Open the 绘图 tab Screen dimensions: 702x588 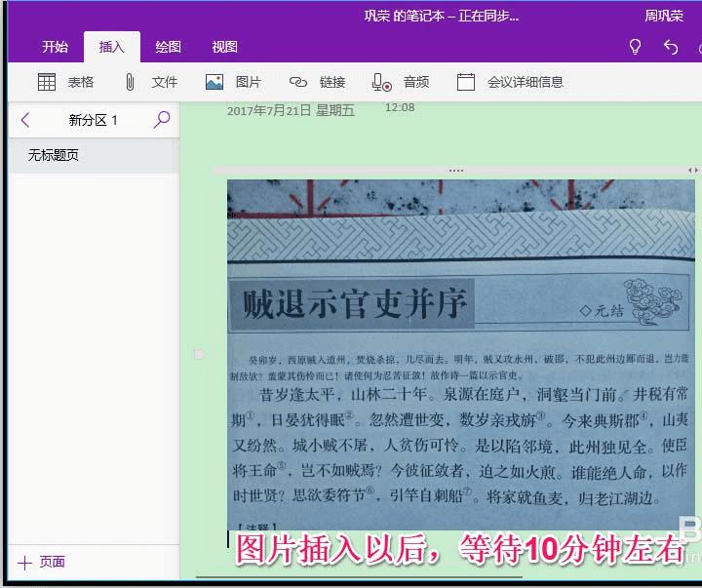pyautogui.click(x=168, y=47)
